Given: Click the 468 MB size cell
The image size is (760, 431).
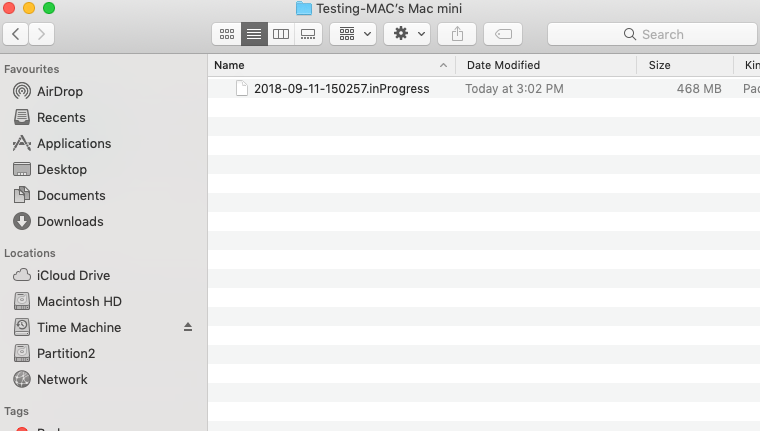Looking at the screenshot, I should point(699,89).
